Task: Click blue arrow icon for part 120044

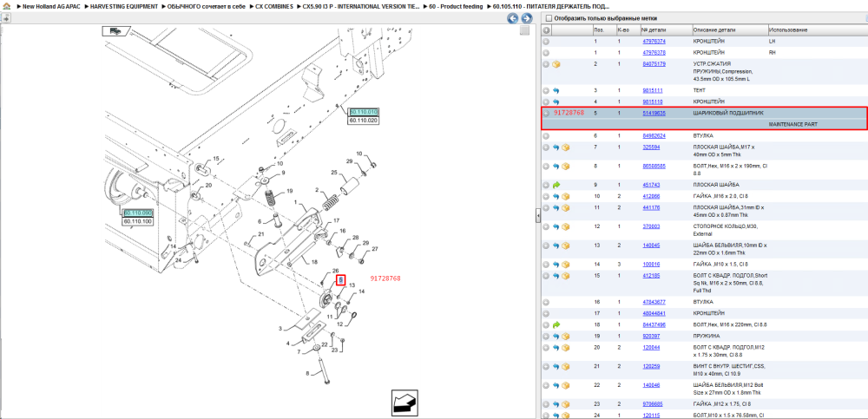Action: click(556, 348)
